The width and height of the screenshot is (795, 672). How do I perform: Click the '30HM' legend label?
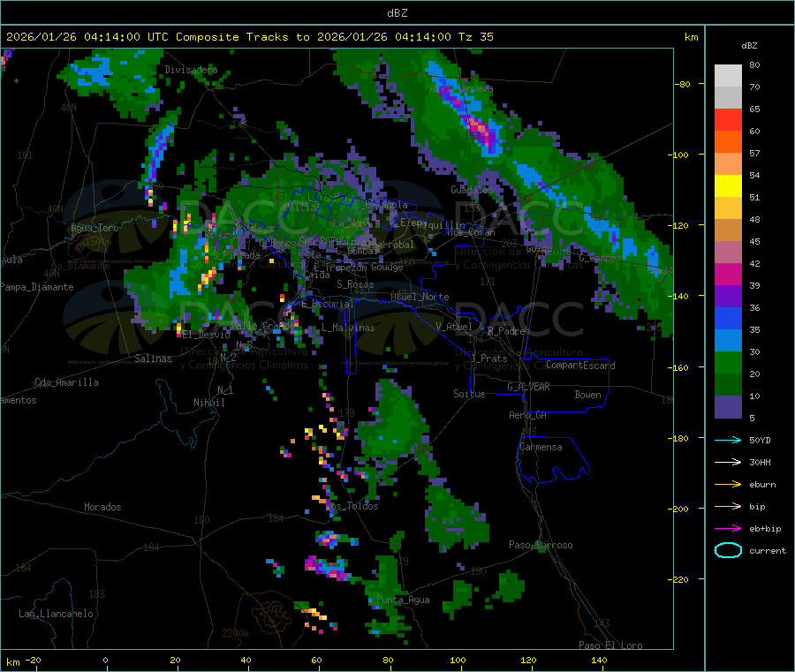click(x=760, y=462)
